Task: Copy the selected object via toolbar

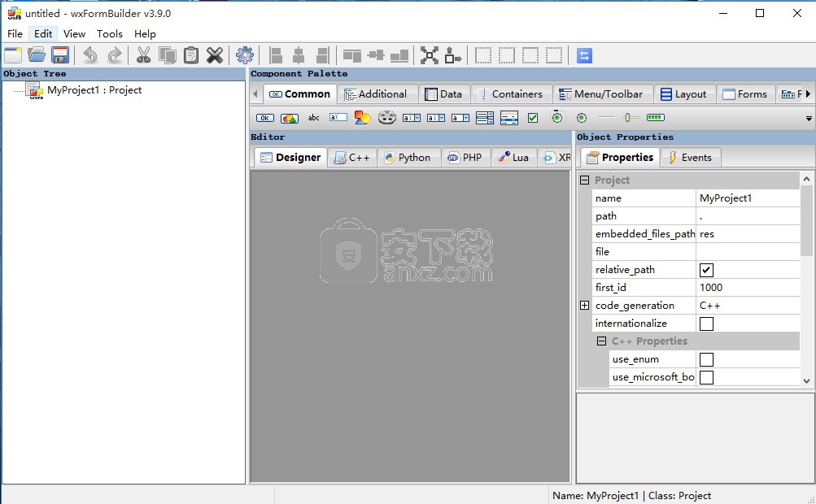Action: (168, 55)
